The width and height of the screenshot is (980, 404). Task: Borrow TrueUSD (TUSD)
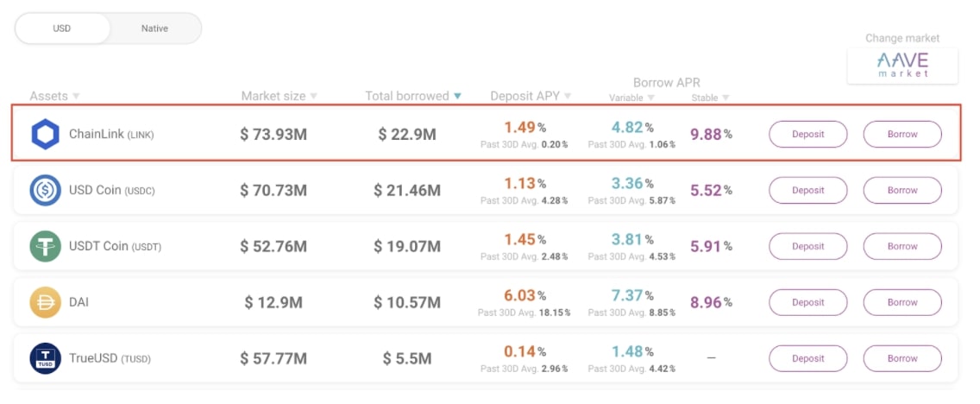click(902, 359)
